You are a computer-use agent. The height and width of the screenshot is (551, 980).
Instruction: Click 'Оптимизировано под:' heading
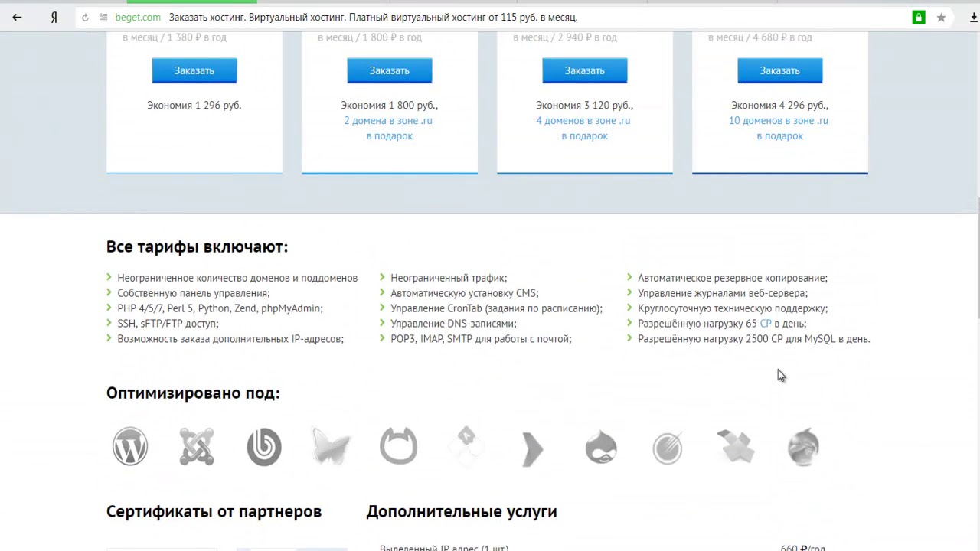tap(193, 393)
